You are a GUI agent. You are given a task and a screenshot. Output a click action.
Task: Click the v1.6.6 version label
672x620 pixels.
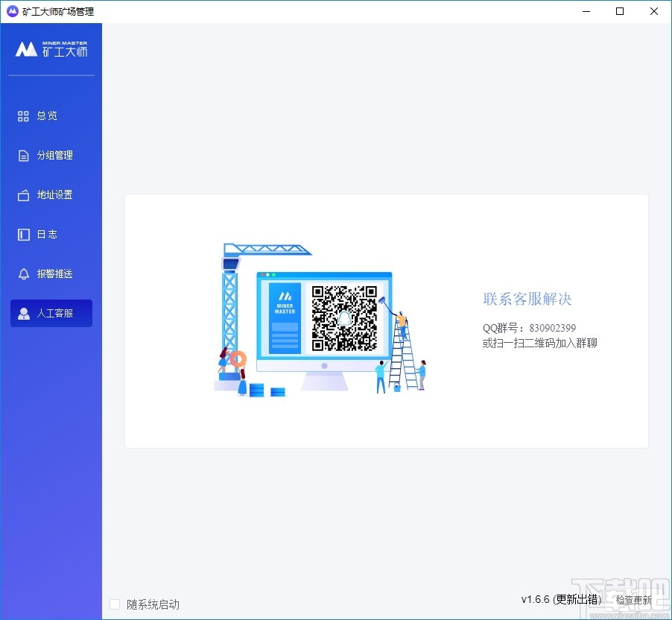(x=534, y=599)
